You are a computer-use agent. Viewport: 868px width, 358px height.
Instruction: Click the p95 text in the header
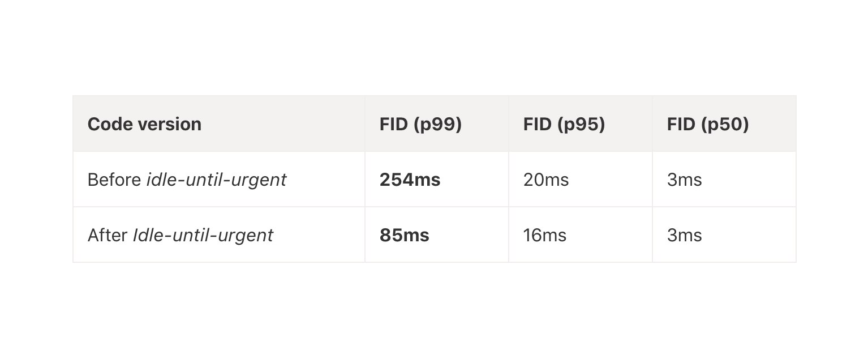pos(581,124)
